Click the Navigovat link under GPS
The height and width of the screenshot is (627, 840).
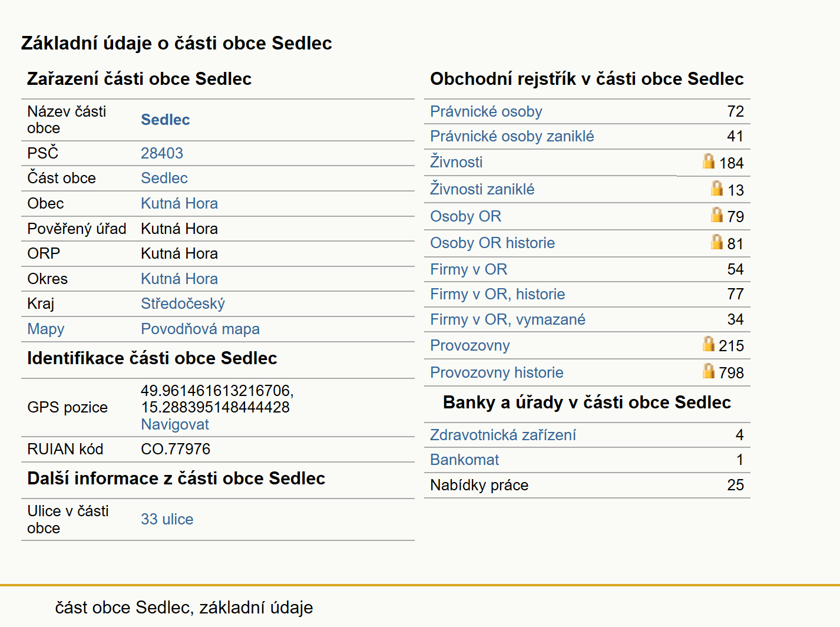coord(175,424)
